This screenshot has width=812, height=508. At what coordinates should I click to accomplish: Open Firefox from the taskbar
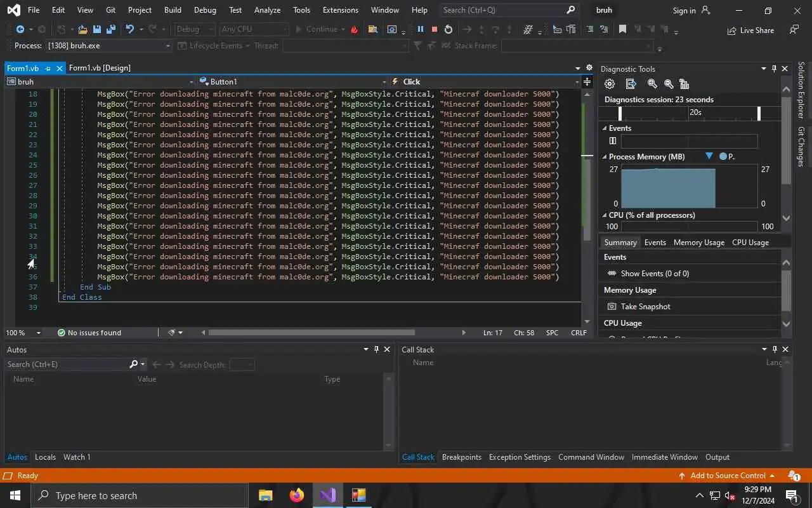pos(297,495)
